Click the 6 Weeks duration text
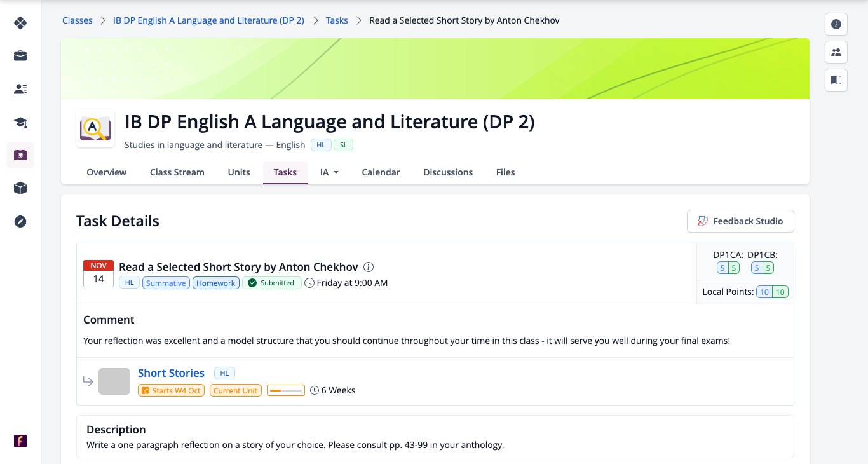 point(339,390)
